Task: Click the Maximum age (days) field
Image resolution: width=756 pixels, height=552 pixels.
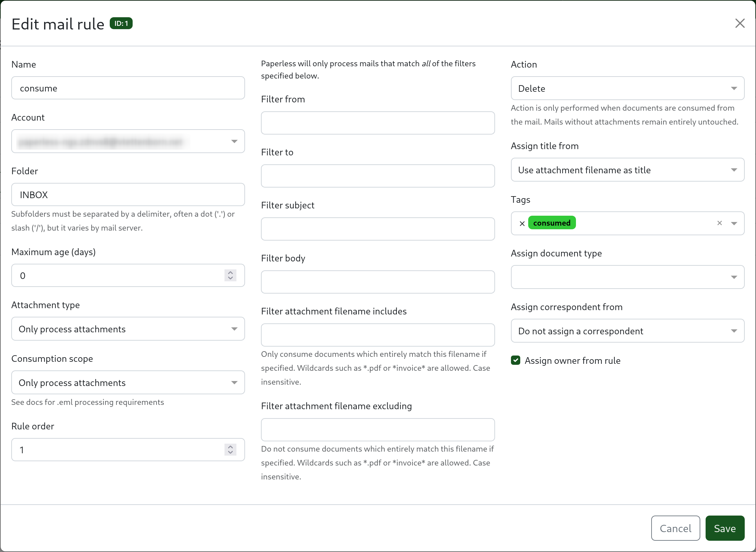Action: point(128,275)
